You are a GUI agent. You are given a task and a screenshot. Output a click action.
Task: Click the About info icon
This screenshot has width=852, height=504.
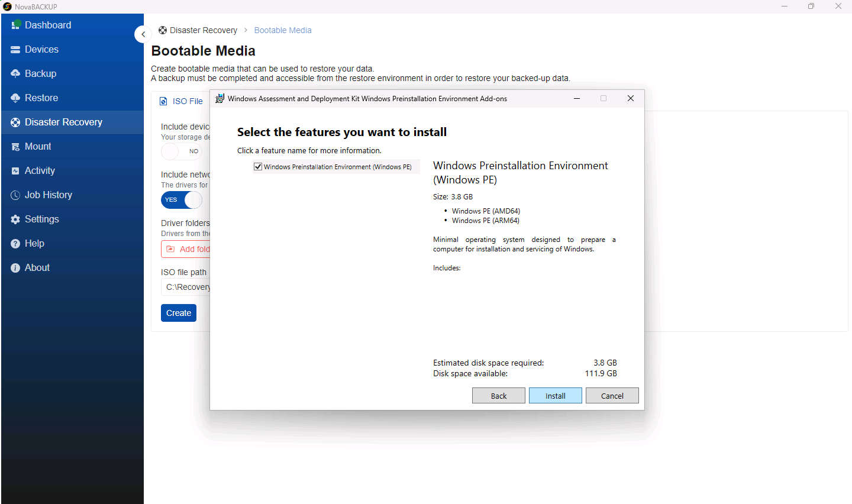(x=15, y=268)
